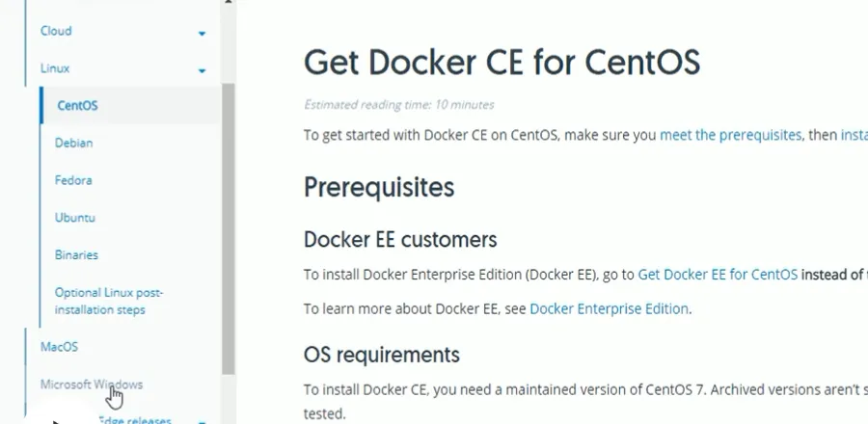The image size is (868, 424).
Task: Select the Linux sidebar menu item
Action: pyautogui.click(x=55, y=68)
